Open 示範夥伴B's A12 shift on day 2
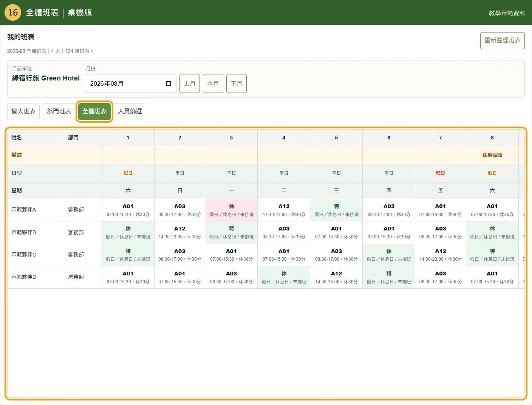532x405 pixels. click(x=180, y=232)
